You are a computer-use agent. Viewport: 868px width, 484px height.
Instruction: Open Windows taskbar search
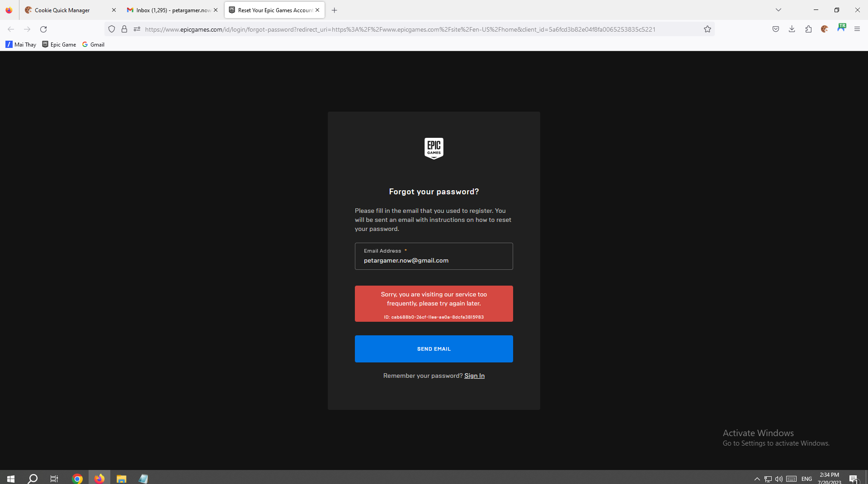tap(33, 478)
